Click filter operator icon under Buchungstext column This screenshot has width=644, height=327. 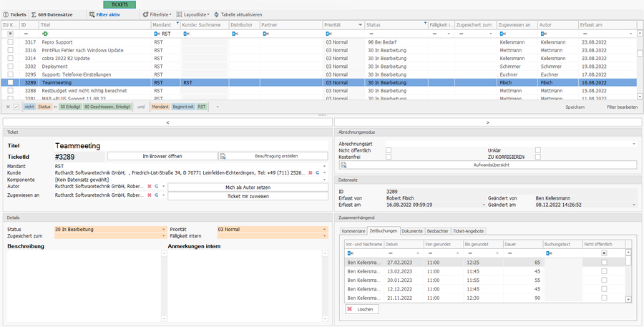pyautogui.click(x=549, y=253)
